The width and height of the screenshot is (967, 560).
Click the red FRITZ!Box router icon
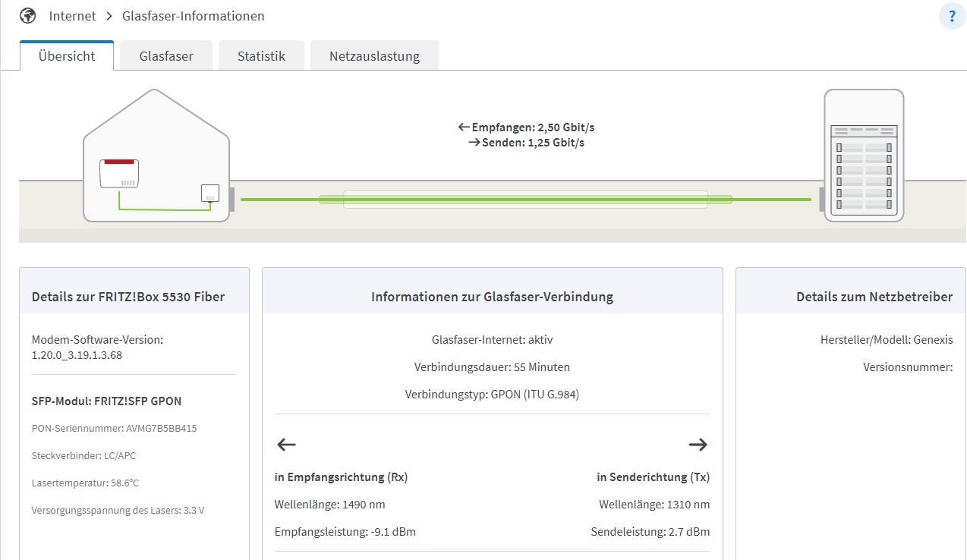[120, 173]
